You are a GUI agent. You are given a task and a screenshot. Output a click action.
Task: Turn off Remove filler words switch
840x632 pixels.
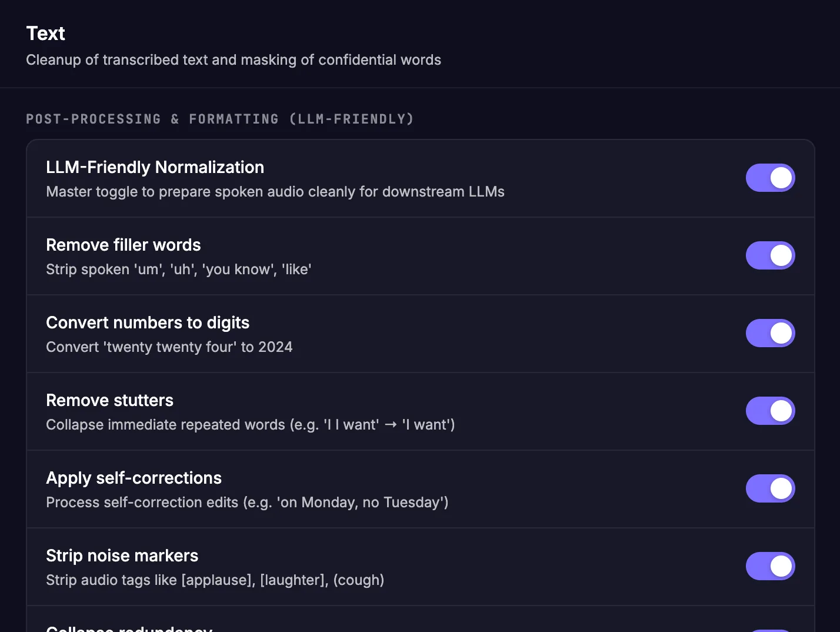[770, 255]
